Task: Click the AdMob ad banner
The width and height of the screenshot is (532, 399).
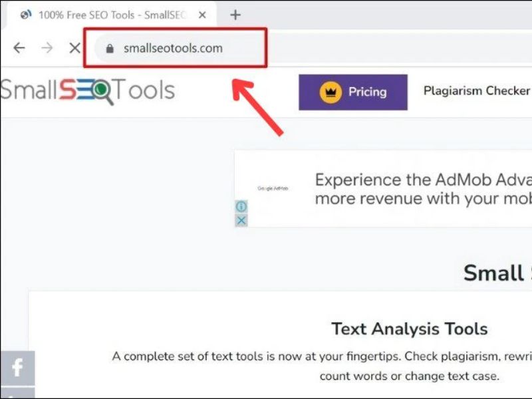Action: click(x=382, y=190)
